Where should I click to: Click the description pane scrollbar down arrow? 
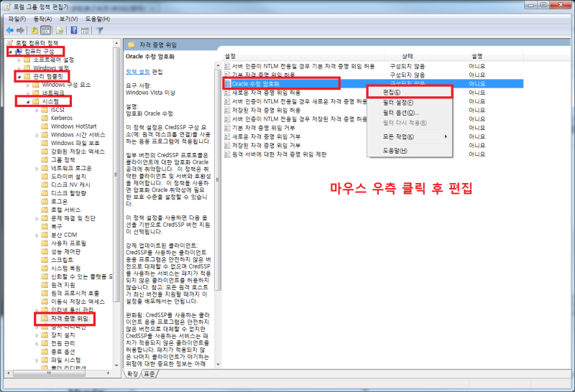click(x=218, y=365)
